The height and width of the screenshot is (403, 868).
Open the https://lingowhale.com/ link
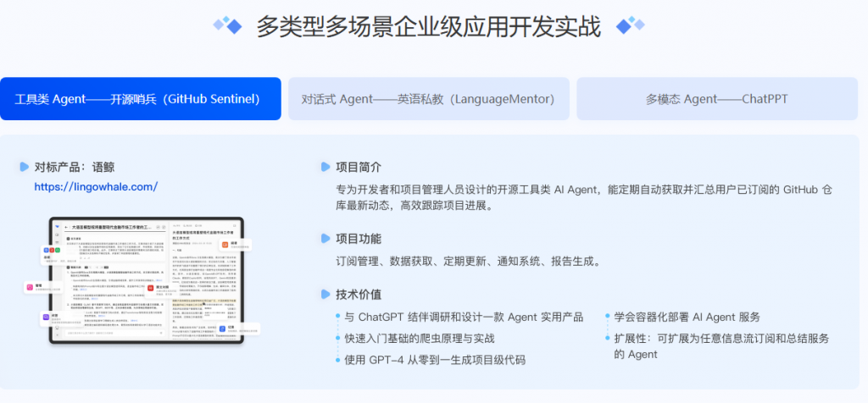tap(96, 187)
